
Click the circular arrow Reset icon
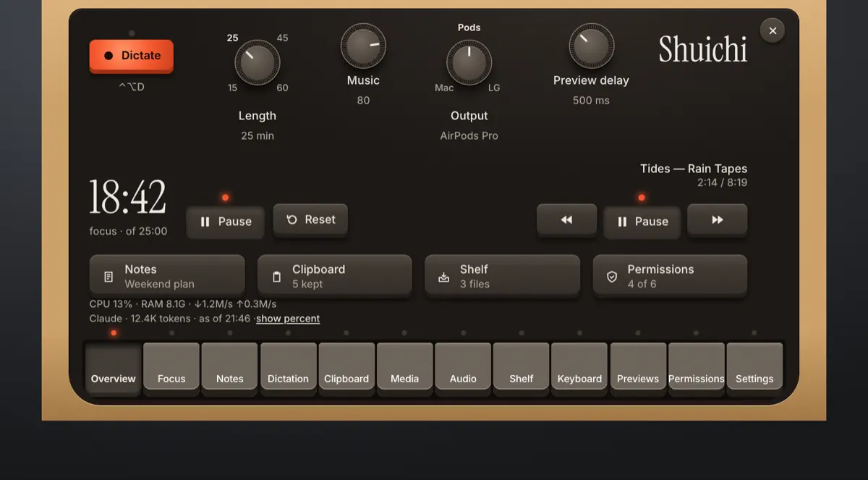292,219
